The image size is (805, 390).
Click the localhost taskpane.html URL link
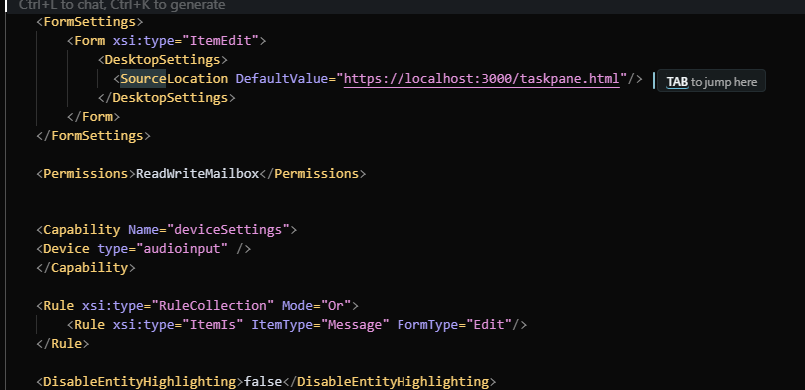(482, 79)
